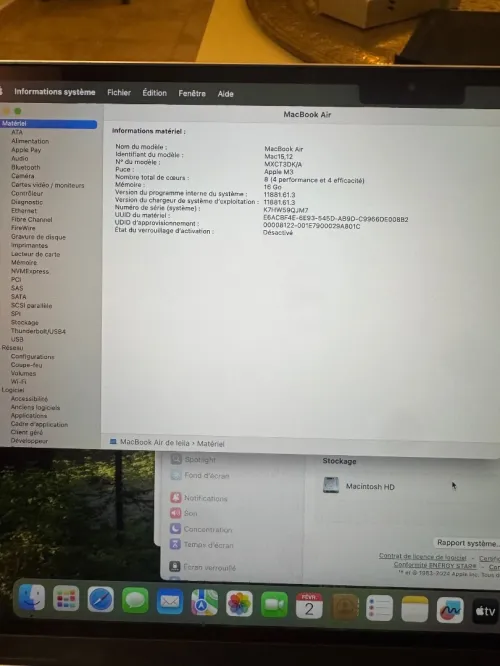Select Audio in the sidebar
The image size is (500, 666).
tap(20, 158)
